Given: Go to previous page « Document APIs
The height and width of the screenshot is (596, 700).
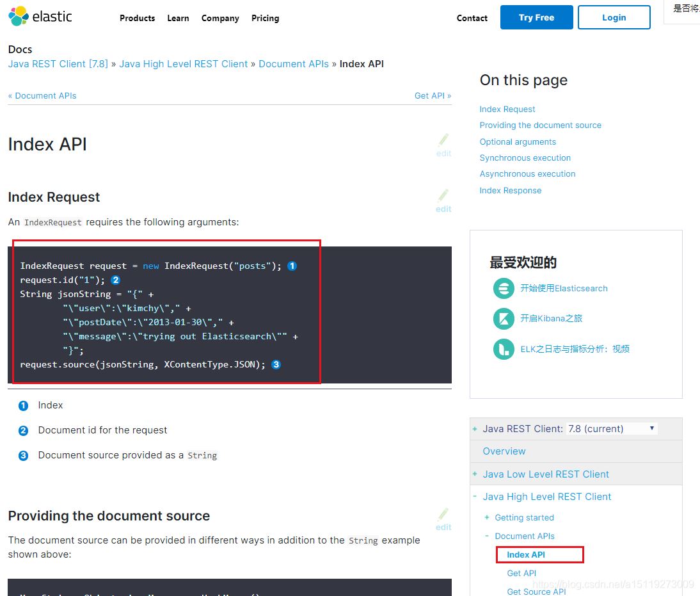Looking at the screenshot, I should (42, 95).
